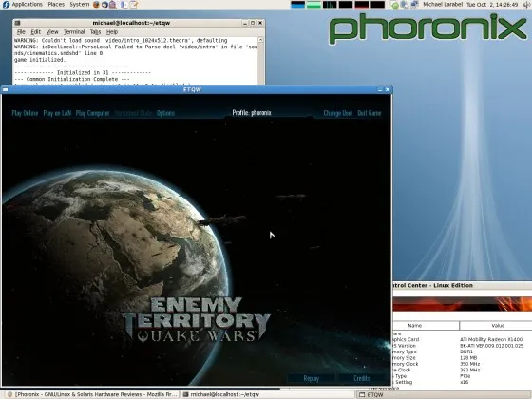Click the ETQW window menu icon in titlebar
Viewport: 532px width, 399px height.
[x=5, y=89]
